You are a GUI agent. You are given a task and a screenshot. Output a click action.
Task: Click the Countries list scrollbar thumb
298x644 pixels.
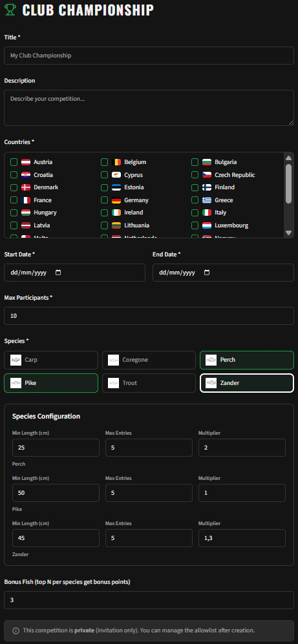(x=288, y=183)
